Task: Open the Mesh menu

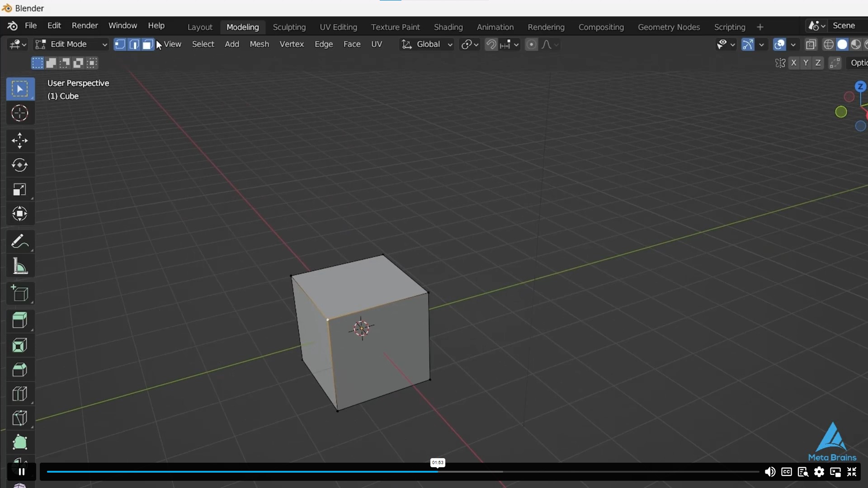Action: (x=259, y=43)
